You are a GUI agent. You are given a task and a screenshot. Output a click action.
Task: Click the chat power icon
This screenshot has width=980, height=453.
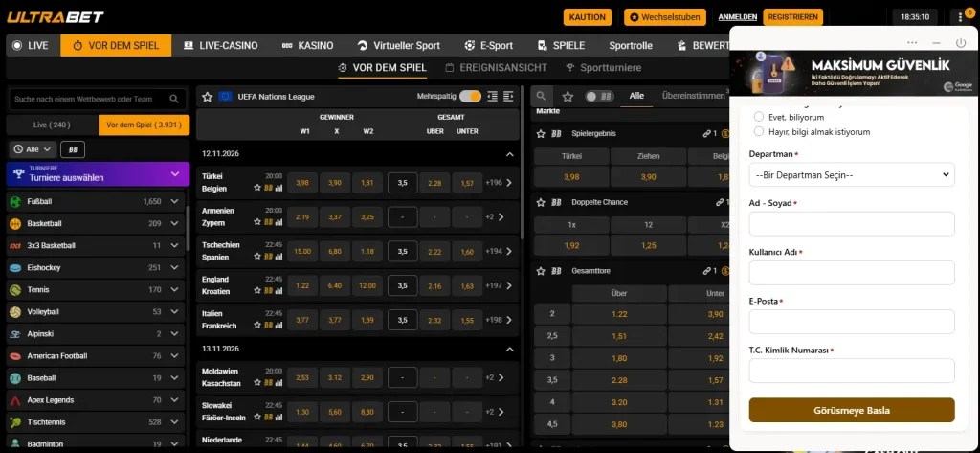(x=961, y=42)
